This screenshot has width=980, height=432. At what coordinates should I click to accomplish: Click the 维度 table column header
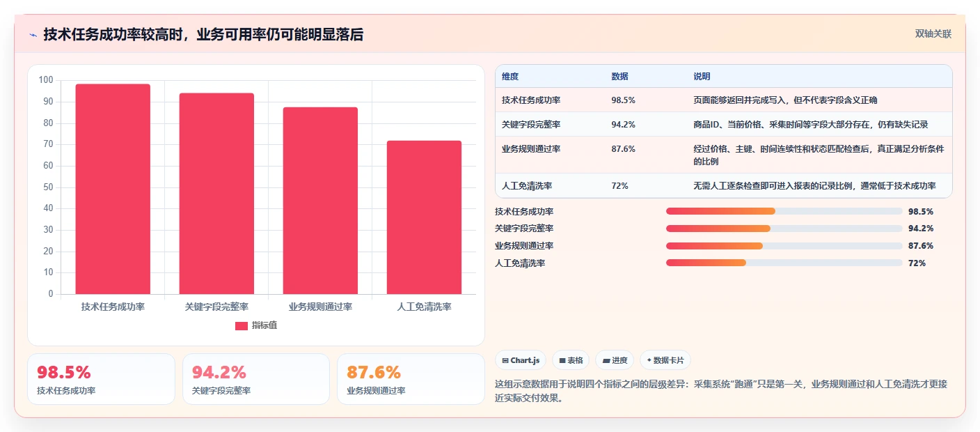510,77
